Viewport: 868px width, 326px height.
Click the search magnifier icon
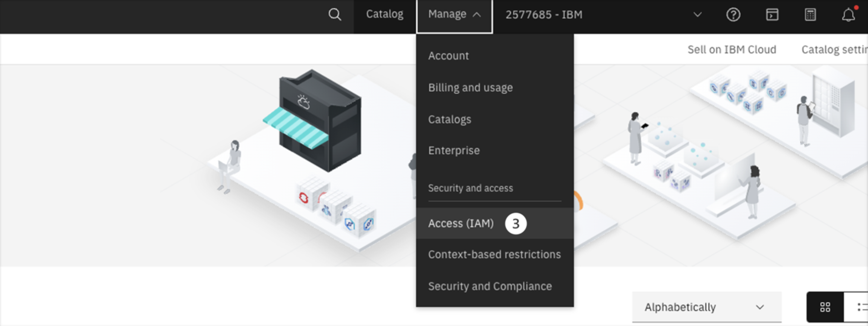334,14
